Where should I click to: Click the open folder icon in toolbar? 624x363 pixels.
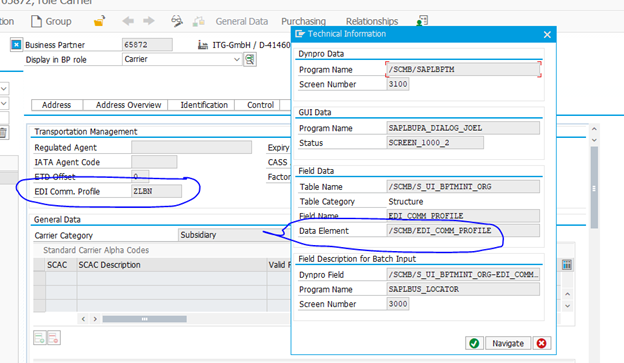[x=99, y=21]
